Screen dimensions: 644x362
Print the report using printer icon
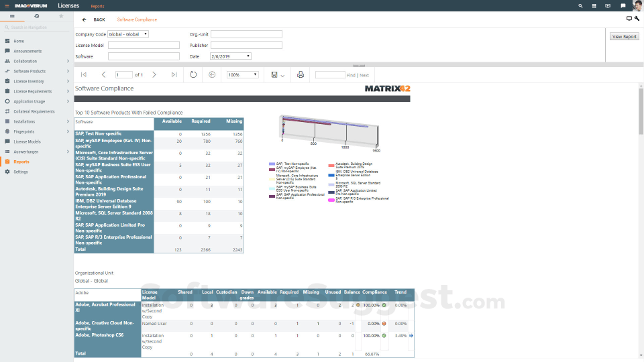click(x=301, y=75)
